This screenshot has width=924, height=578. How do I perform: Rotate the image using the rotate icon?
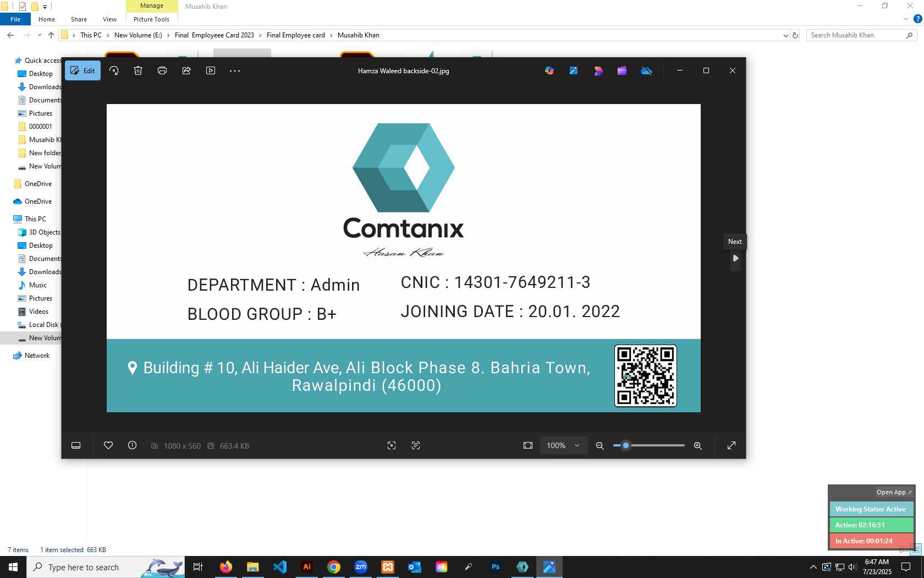(x=114, y=70)
